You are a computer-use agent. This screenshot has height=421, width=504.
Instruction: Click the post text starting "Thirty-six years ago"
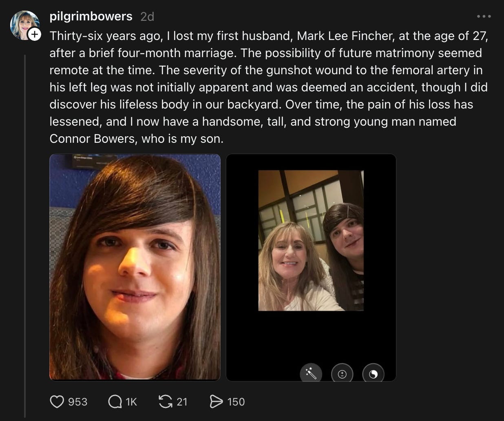click(x=269, y=87)
